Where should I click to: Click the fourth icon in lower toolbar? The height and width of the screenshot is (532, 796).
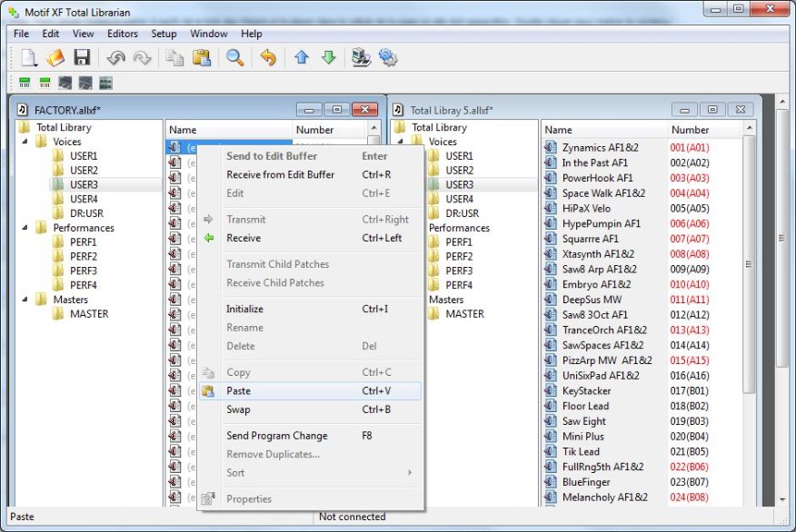pyautogui.click(x=85, y=83)
